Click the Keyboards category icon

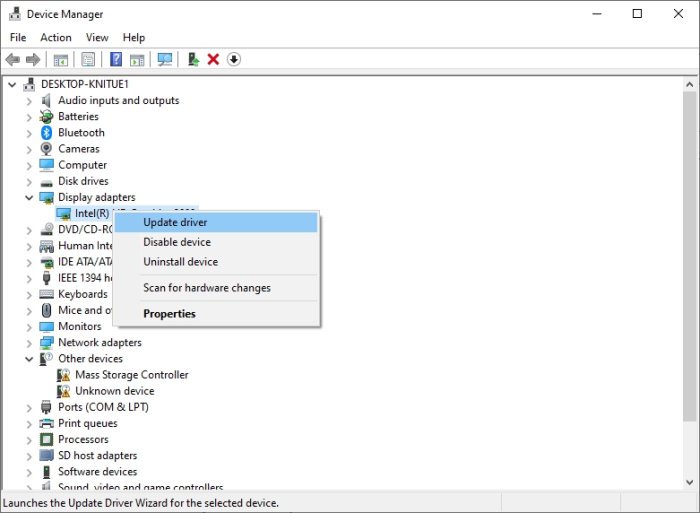(x=46, y=294)
